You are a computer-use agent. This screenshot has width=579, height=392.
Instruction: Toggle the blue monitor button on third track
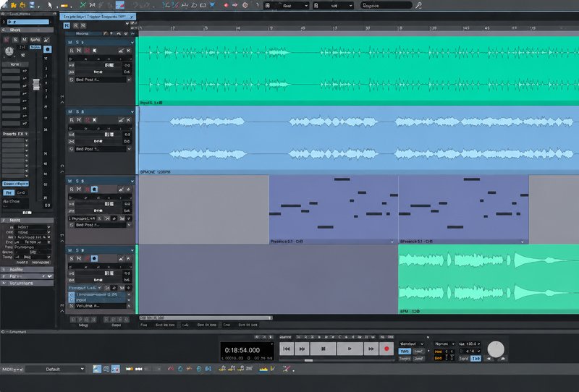[x=95, y=189]
